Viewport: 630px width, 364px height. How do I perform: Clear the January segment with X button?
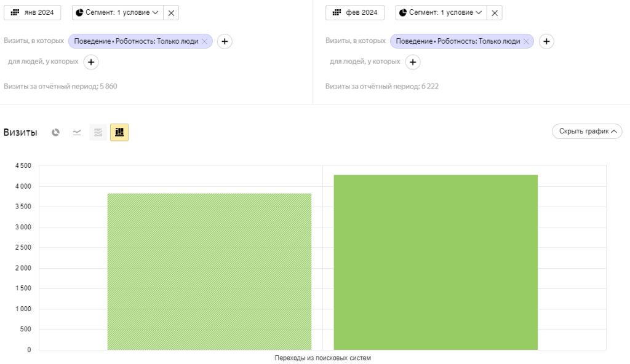coord(171,12)
